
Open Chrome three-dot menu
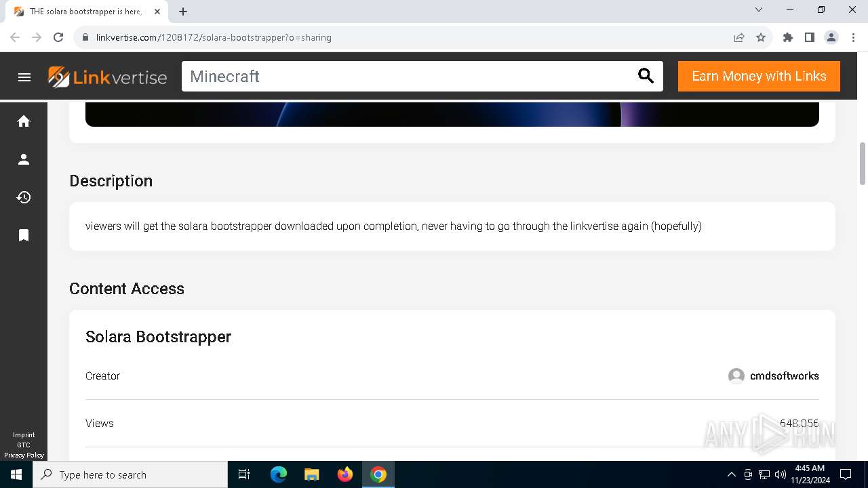pyautogui.click(x=853, y=37)
